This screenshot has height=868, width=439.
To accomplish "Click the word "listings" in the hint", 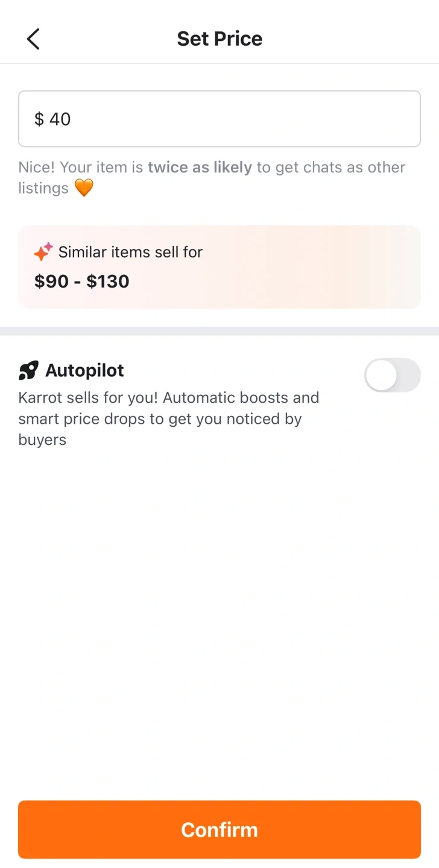I will pos(43,188).
